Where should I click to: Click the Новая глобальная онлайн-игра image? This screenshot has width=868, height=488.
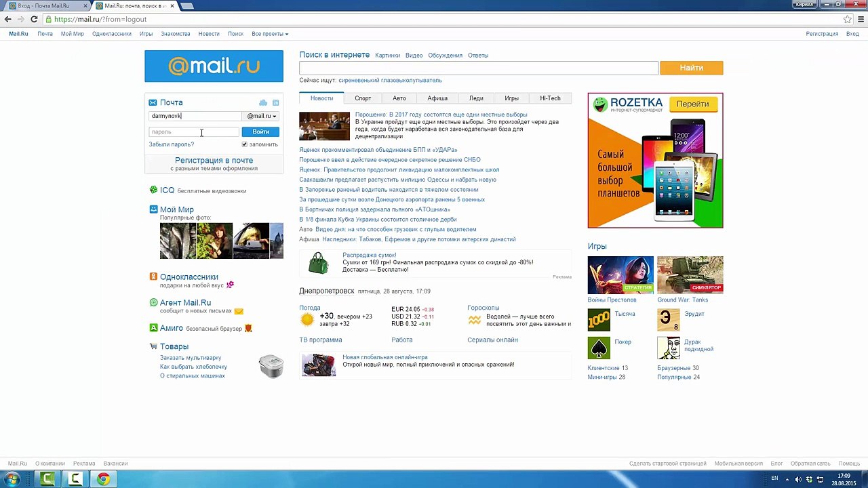point(319,365)
